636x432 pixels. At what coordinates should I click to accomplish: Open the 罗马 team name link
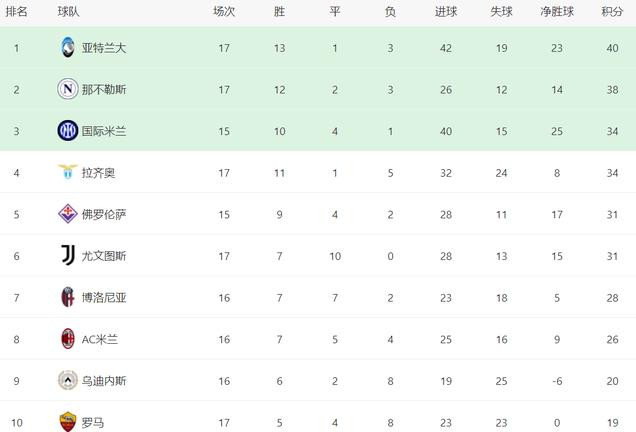(93, 423)
